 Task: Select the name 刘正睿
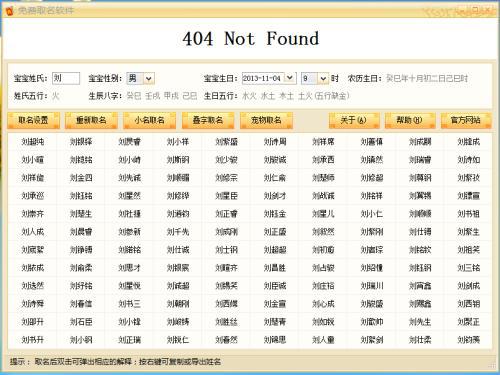(x=226, y=214)
